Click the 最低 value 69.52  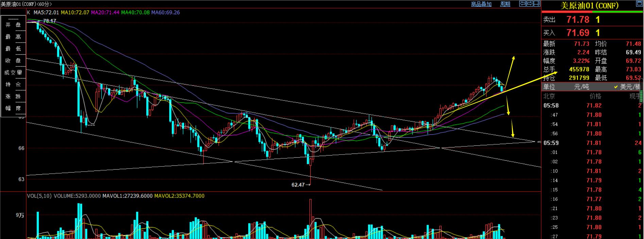click(x=633, y=78)
